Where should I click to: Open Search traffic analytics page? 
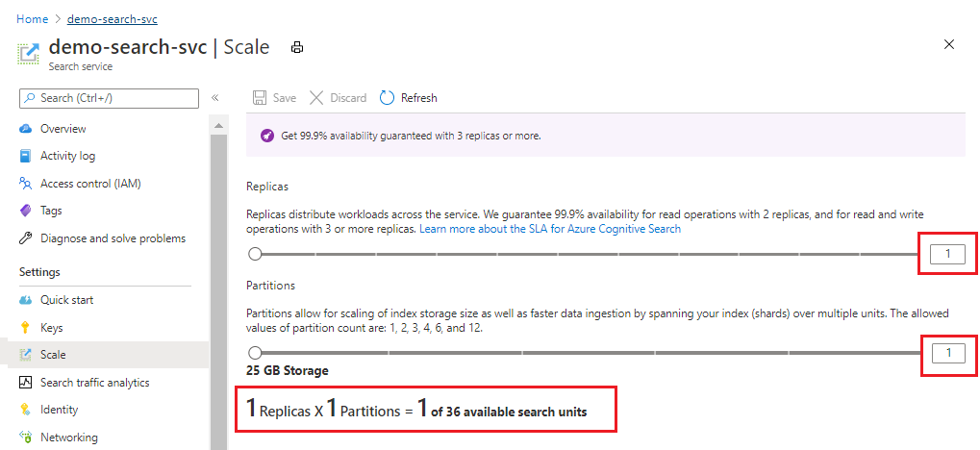[x=94, y=383]
